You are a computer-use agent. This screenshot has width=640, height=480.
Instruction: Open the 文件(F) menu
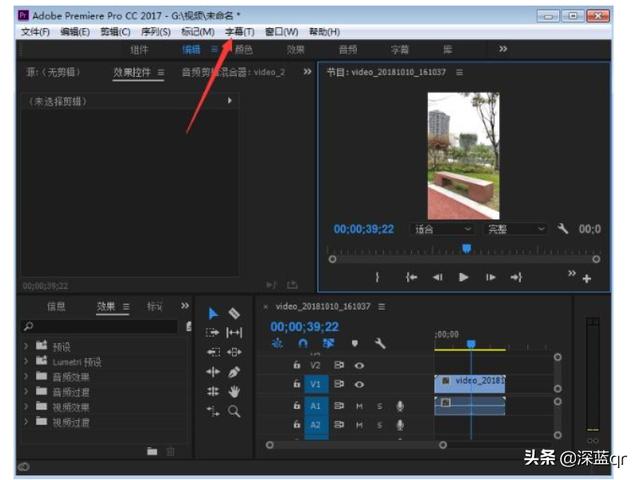coord(36,31)
